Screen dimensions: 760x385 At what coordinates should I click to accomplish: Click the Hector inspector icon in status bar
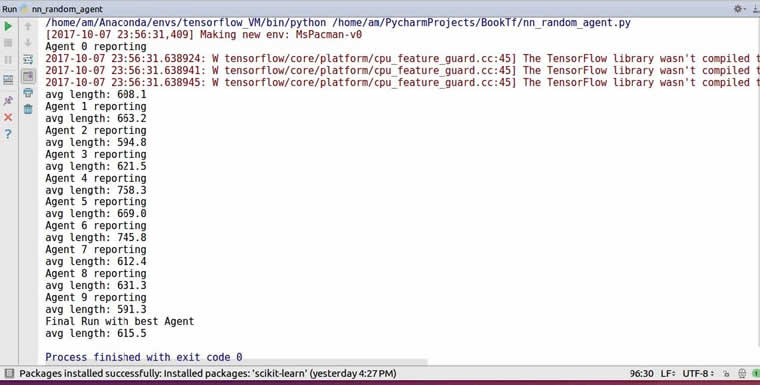[742, 373]
